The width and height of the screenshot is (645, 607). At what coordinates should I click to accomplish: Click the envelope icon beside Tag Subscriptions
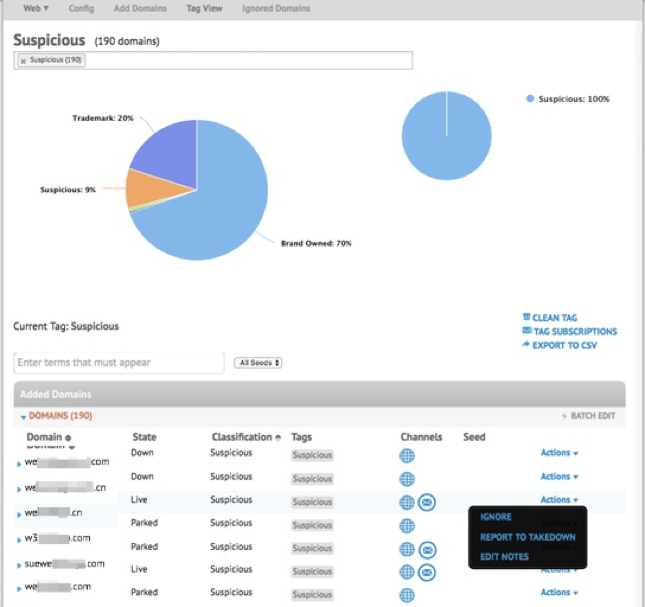(527, 330)
